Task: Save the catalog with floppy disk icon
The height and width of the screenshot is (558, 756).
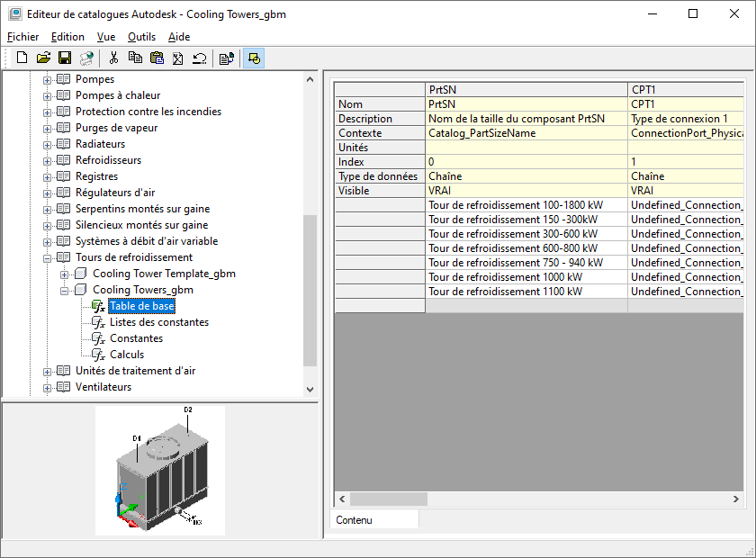Action: point(65,58)
